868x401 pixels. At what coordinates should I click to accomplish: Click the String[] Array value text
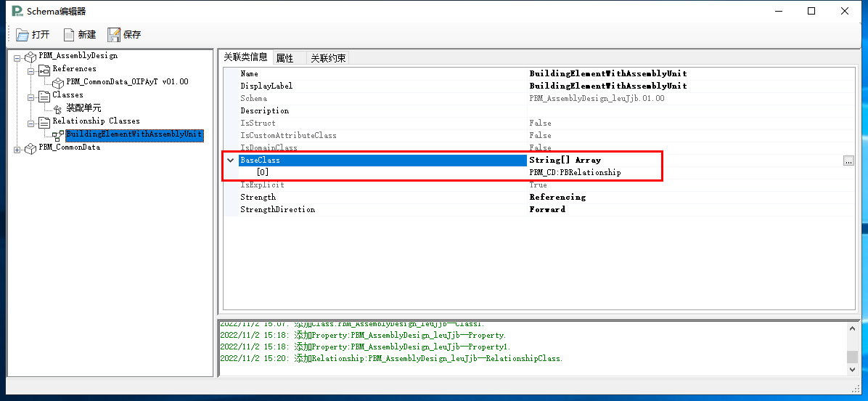pyautogui.click(x=565, y=160)
